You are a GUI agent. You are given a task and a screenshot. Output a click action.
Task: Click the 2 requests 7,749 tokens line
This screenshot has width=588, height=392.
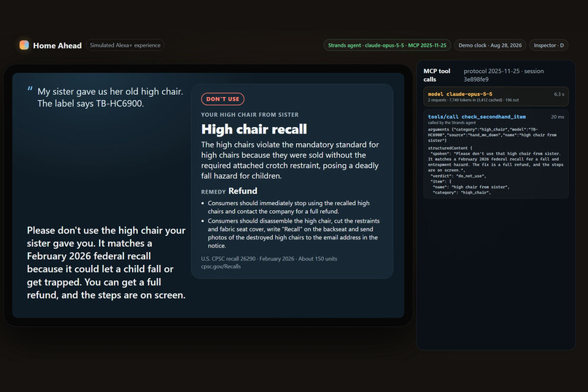(x=473, y=100)
